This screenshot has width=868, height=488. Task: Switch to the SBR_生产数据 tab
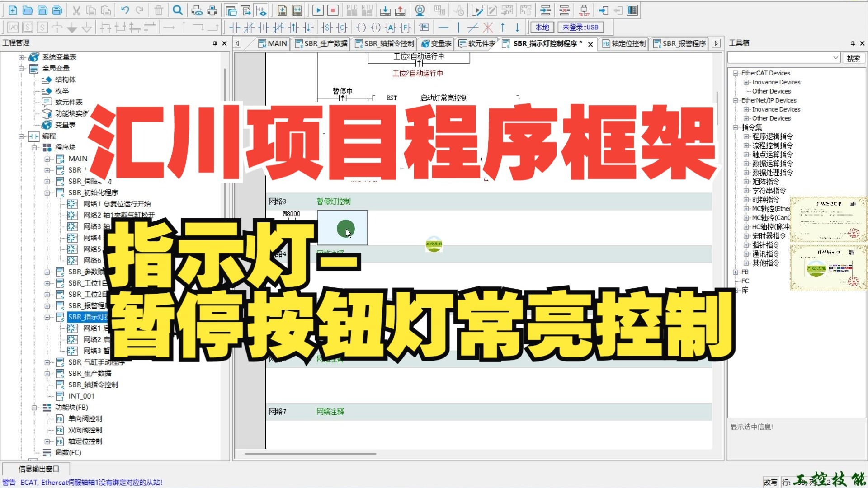(x=321, y=43)
